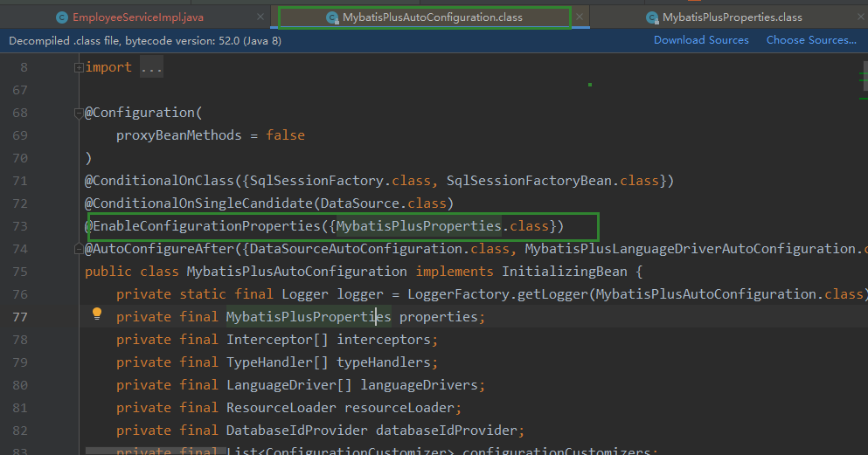Click line number 77 in gutter
Image resolution: width=868 pixels, height=455 pixels.
pyautogui.click(x=20, y=317)
